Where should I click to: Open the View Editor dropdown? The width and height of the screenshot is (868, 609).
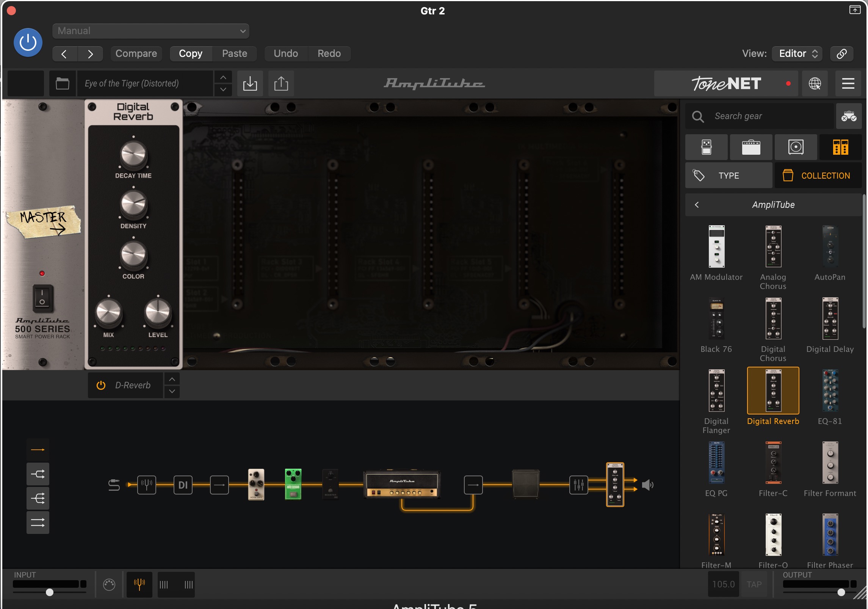tap(797, 53)
